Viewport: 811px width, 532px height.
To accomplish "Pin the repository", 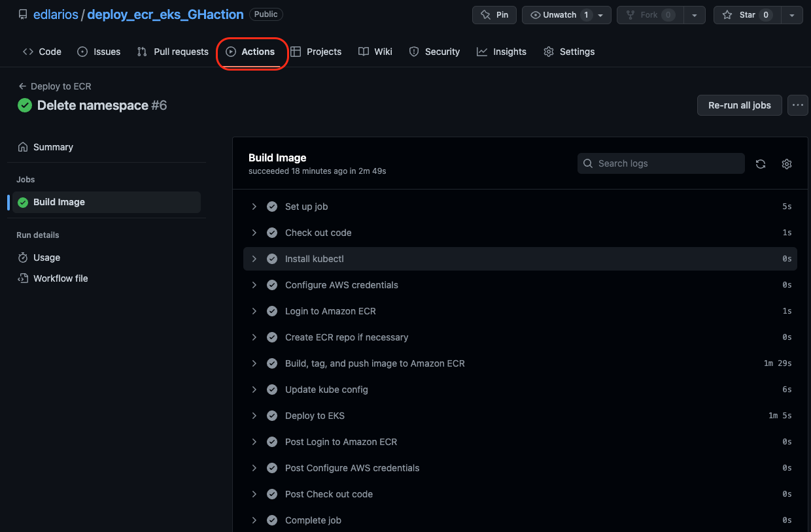I will coord(494,14).
